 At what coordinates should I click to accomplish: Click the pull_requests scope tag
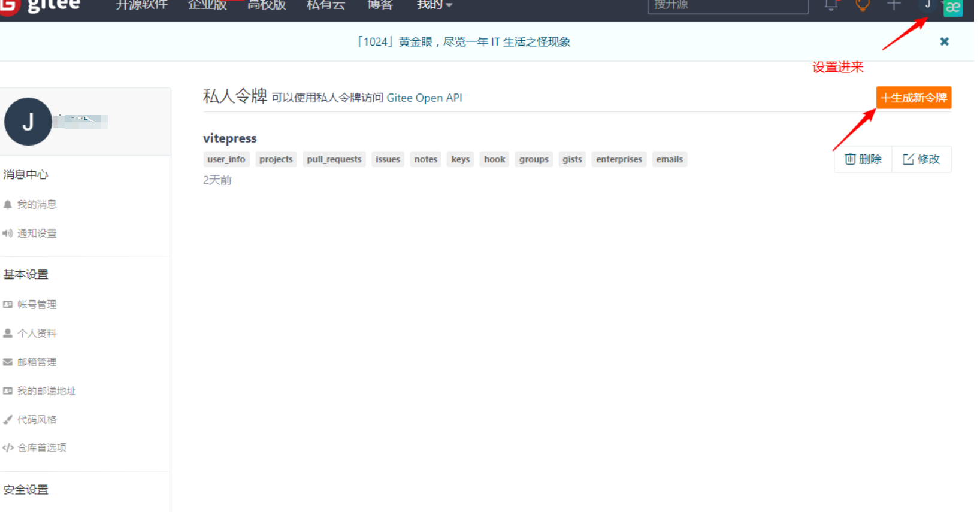[x=334, y=159]
